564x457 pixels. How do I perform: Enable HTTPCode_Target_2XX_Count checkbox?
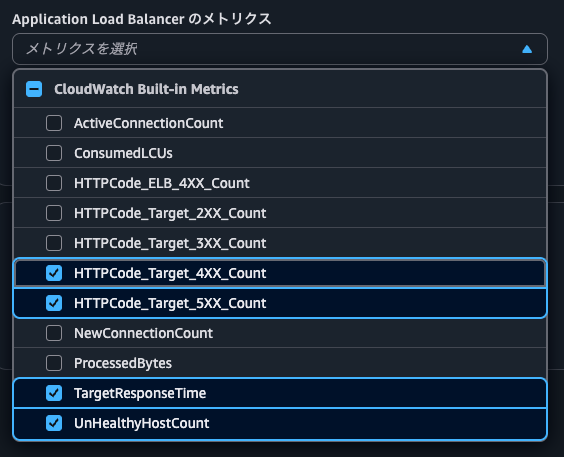[54, 213]
